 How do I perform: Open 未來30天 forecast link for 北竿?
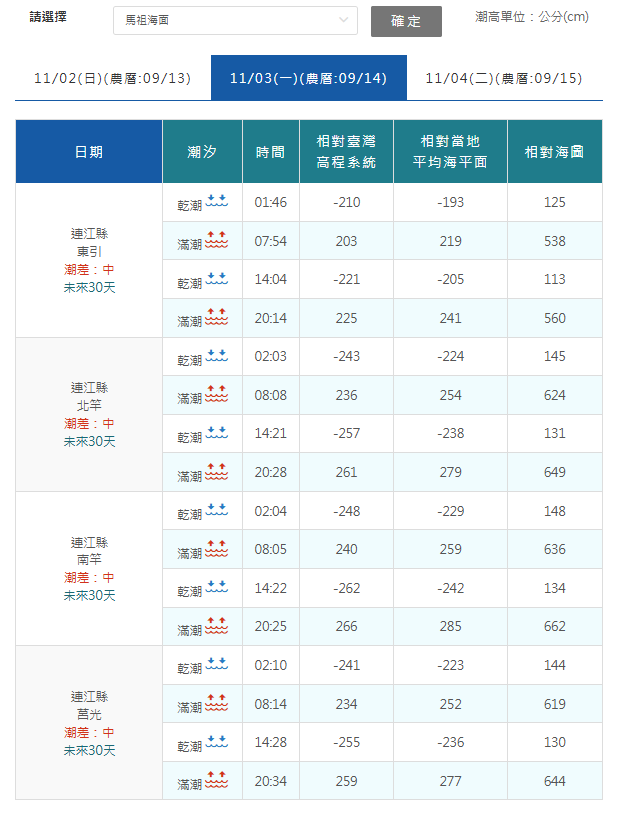(89, 441)
